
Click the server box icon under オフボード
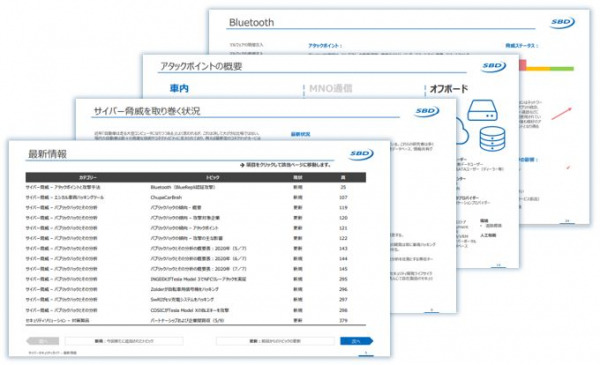[x=483, y=110]
